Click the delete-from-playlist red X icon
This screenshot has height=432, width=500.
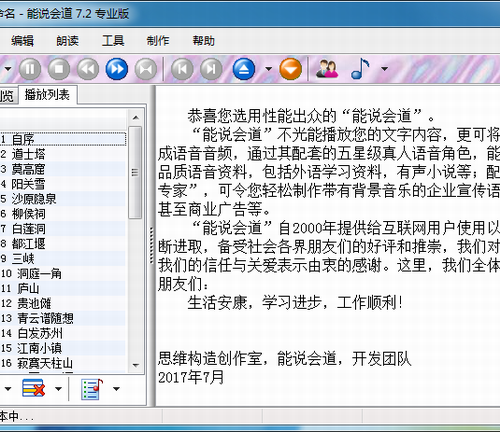[x=33, y=389]
